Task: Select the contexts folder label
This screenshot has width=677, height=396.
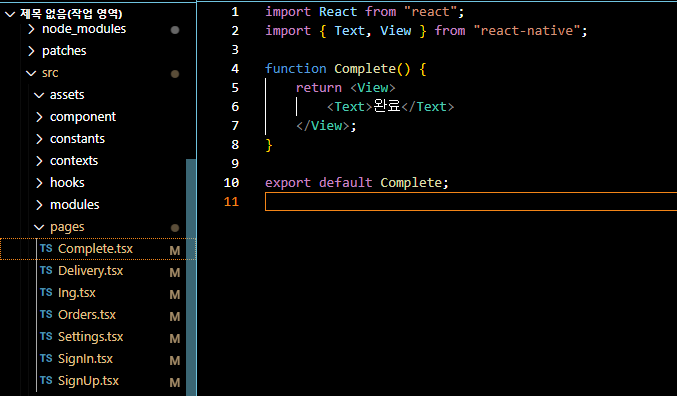Action: coord(74,161)
